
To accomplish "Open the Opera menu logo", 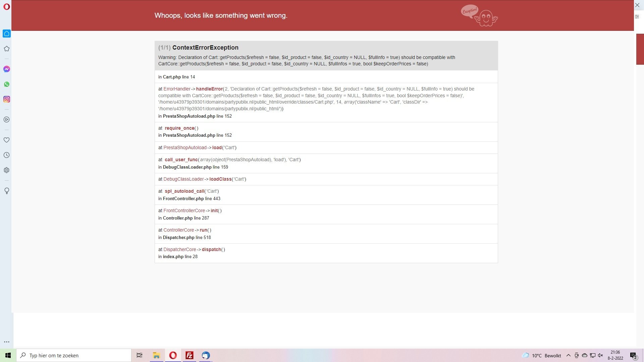I will [6, 7].
